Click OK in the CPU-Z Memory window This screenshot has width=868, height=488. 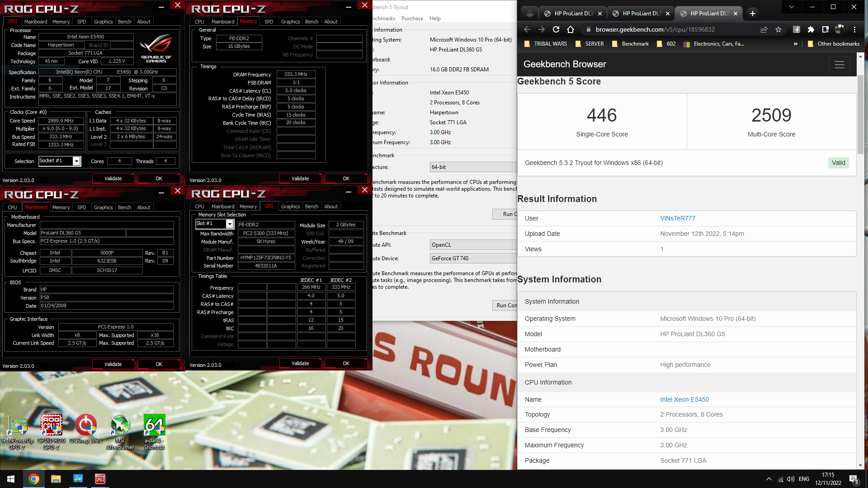[x=346, y=178]
